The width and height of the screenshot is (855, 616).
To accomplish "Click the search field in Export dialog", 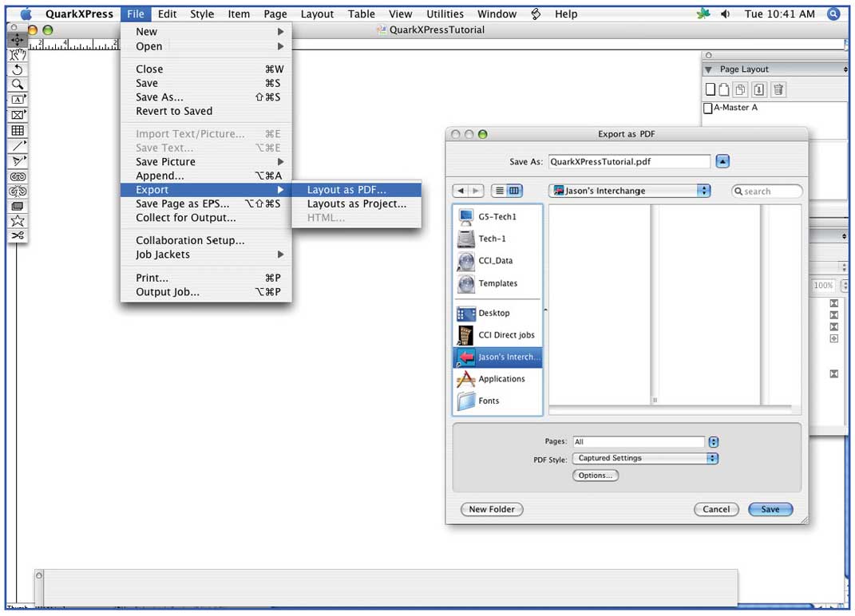I will pos(766,192).
